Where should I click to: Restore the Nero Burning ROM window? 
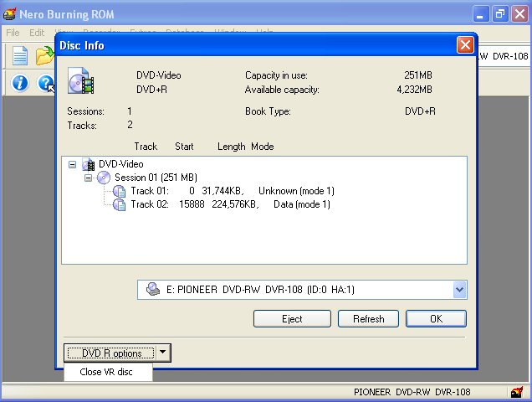(500, 14)
